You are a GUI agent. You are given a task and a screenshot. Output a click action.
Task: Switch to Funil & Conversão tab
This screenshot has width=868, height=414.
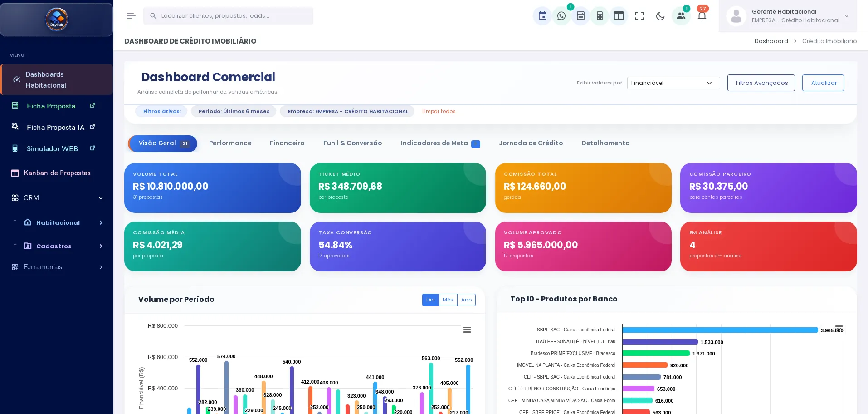point(352,143)
